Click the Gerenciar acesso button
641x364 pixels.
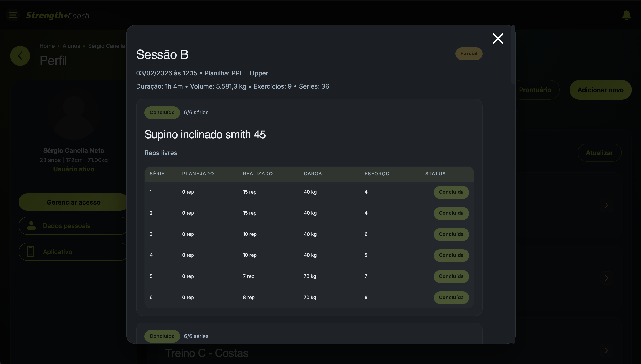coord(74,202)
